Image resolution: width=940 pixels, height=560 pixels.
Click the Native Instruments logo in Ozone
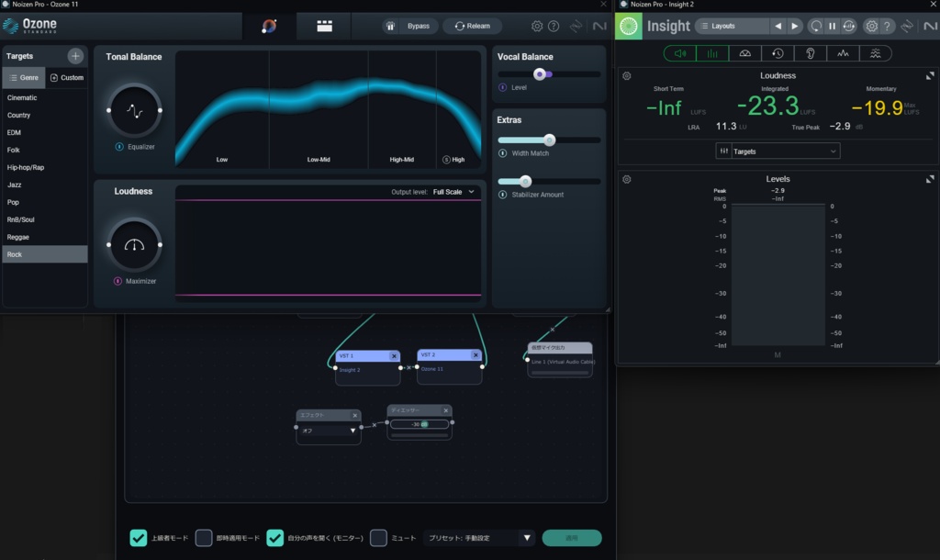pyautogui.click(x=599, y=26)
